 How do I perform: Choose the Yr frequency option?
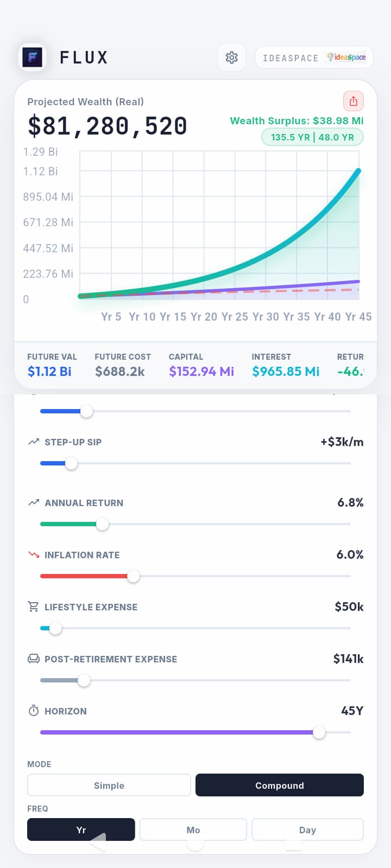point(81,829)
